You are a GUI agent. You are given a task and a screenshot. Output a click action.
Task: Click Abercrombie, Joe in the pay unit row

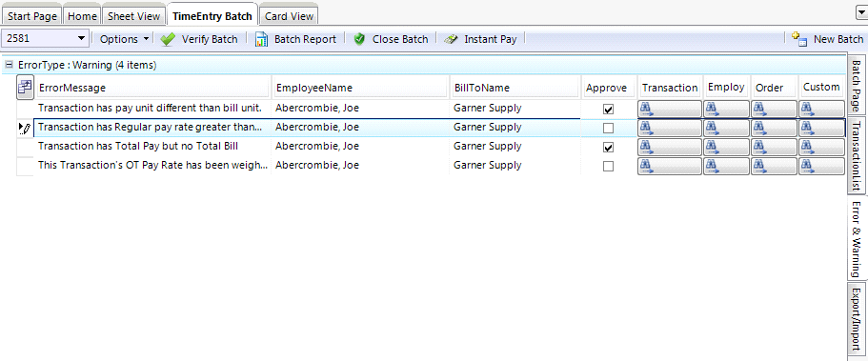pos(317,108)
